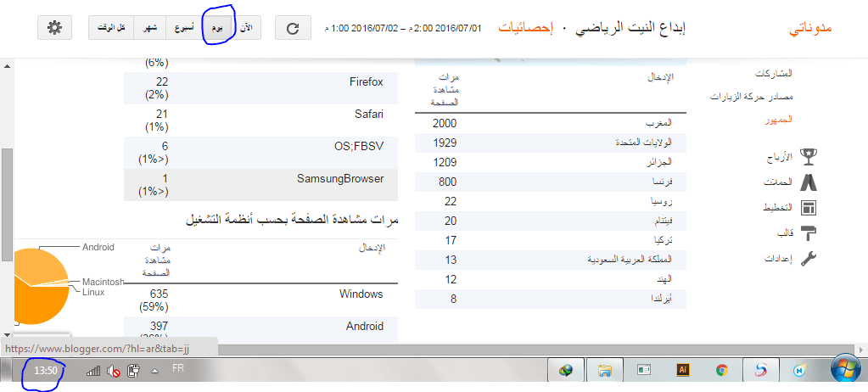Screen dimensions: 868x392
Task: Click the horizontal scrollbar right arrow
Action: click(861, 350)
